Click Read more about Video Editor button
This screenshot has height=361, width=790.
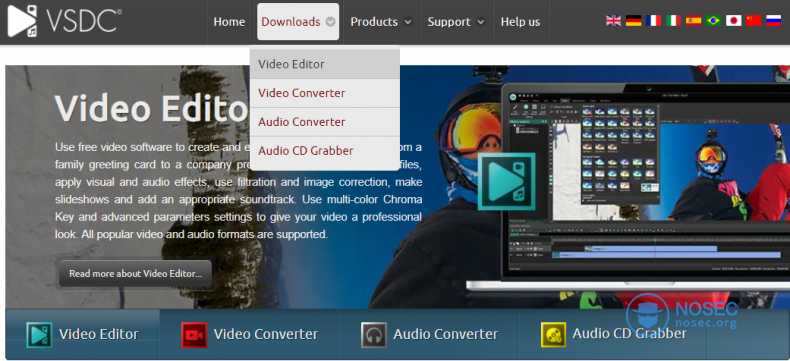[135, 274]
